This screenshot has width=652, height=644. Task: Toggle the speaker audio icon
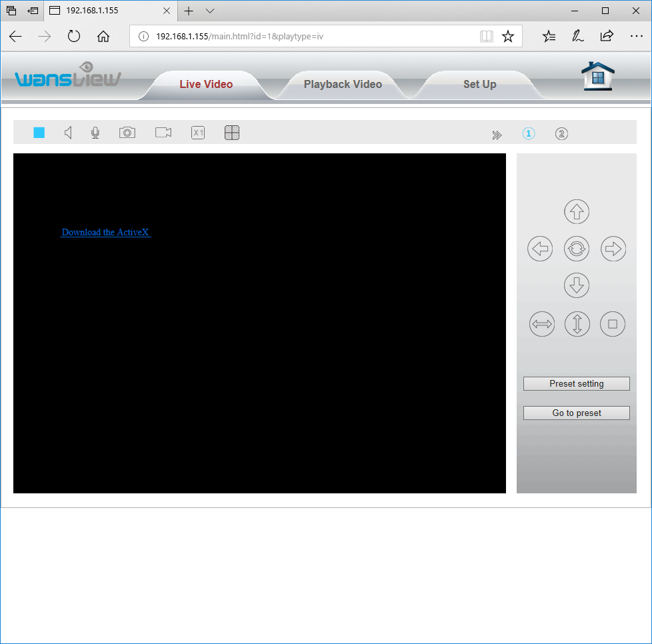[69, 133]
